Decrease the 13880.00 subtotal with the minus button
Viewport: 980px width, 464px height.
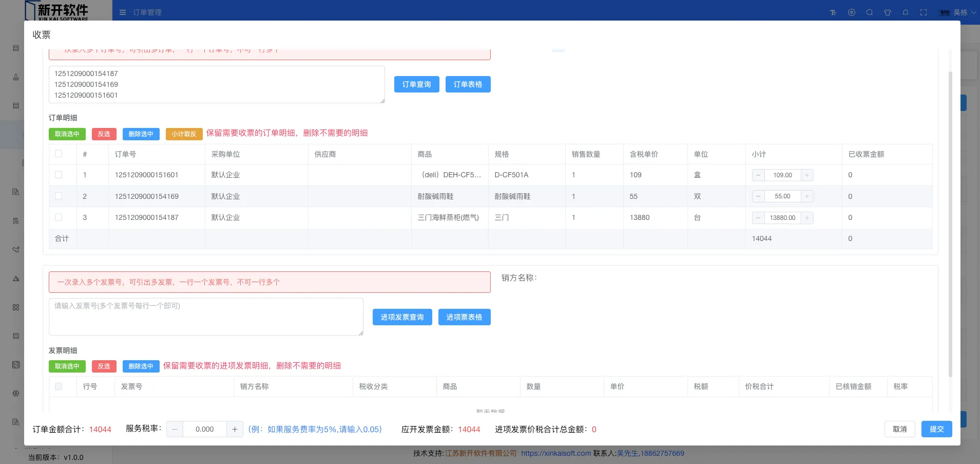[758, 218]
